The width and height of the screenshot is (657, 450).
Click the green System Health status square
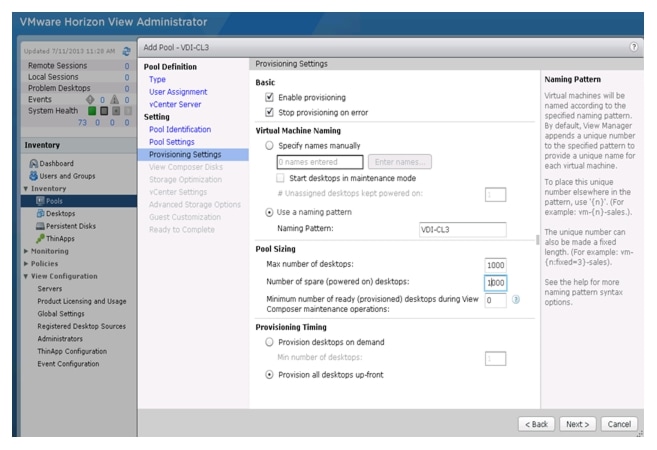92,111
